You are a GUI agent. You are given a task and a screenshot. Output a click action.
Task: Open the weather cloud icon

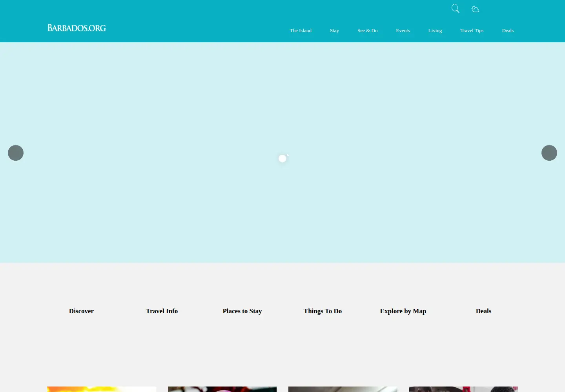pos(475,9)
